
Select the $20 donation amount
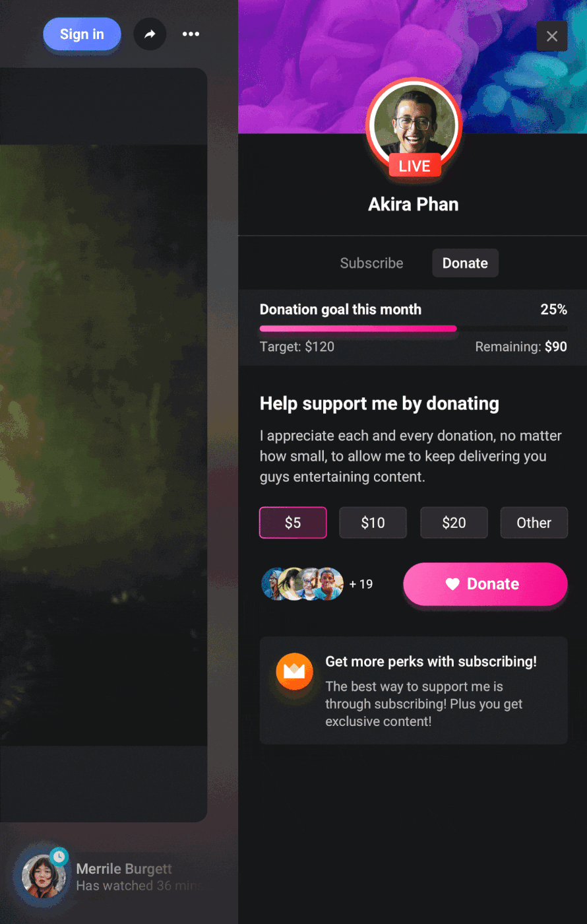click(x=454, y=523)
